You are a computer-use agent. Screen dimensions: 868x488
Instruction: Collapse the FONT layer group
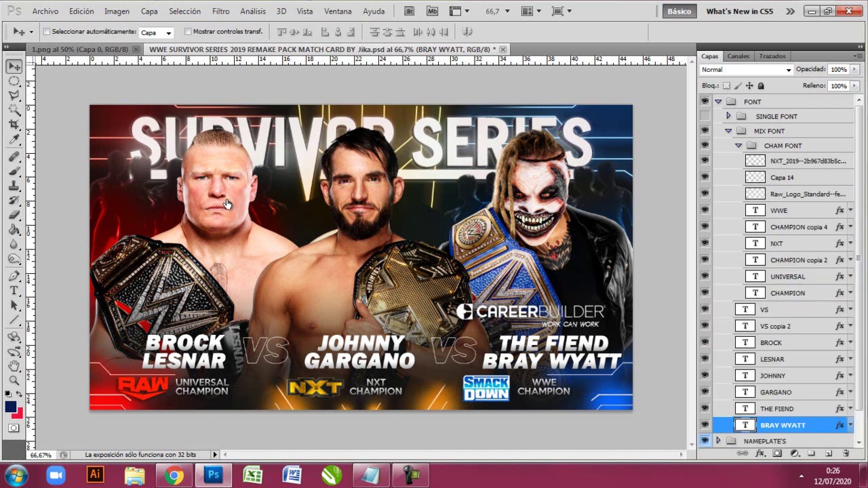718,102
